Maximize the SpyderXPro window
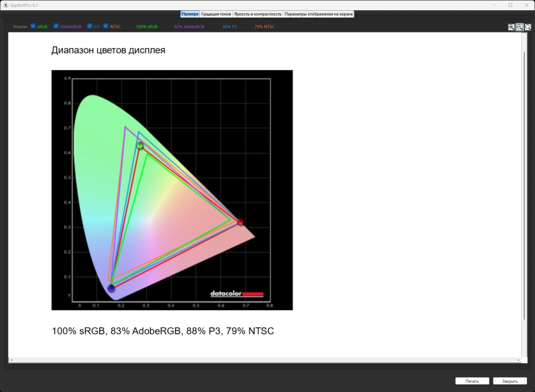The height and width of the screenshot is (392, 535). pos(510,5)
